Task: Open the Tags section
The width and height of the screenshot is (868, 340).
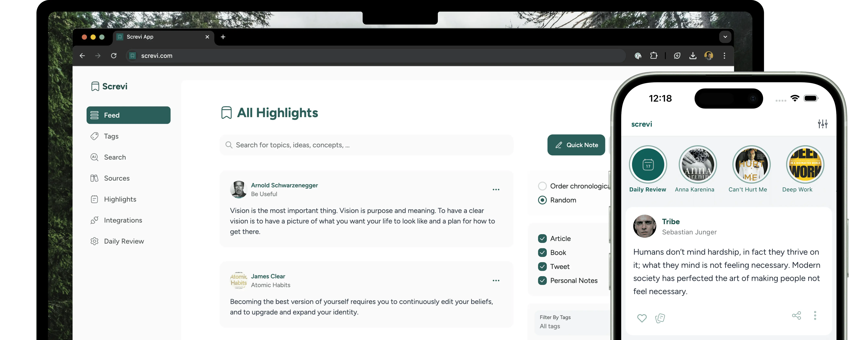Action: click(x=111, y=136)
